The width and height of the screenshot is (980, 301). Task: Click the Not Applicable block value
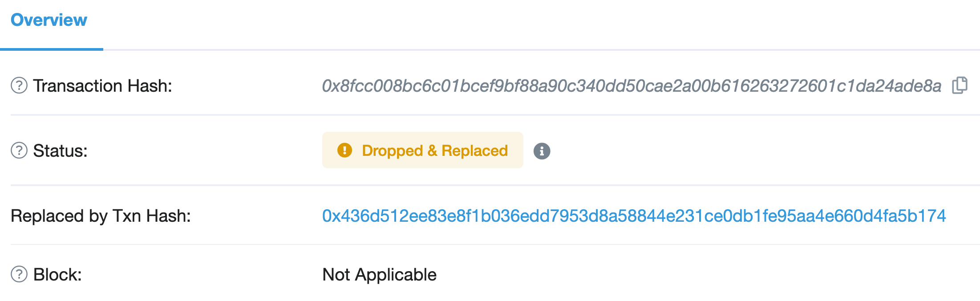[378, 274]
